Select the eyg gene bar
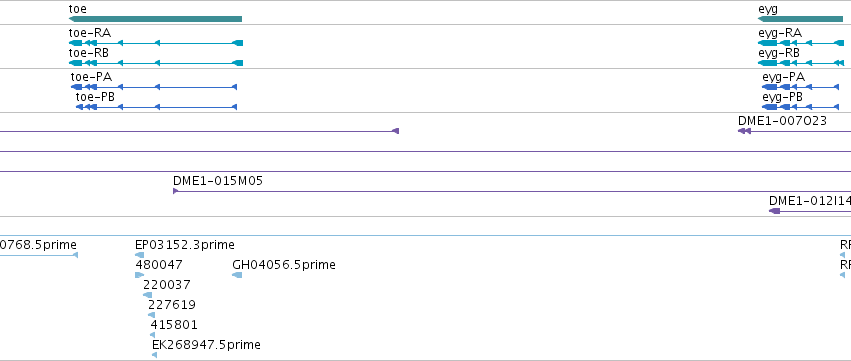 (801, 19)
